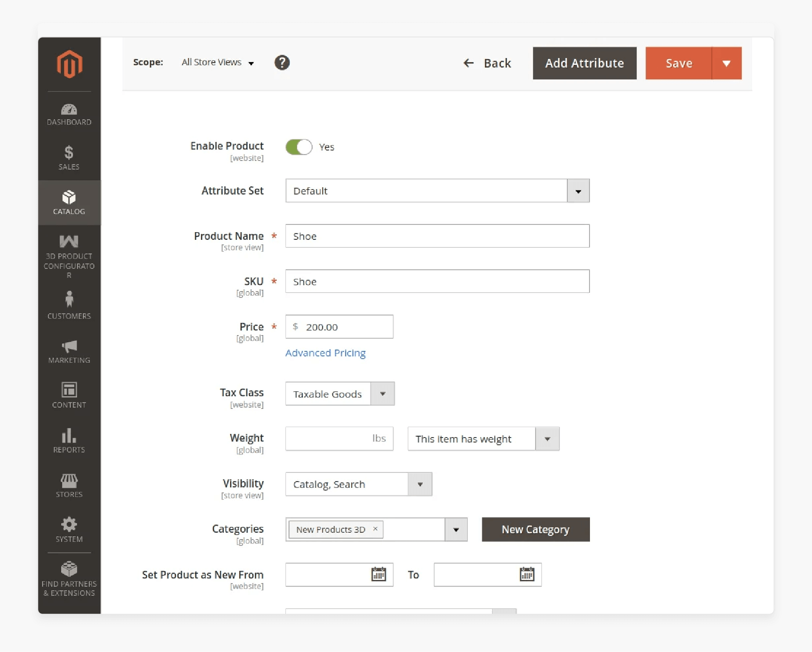Image resolution: width=812 pixels, height=652 pixels.
Task: Remove the New Products 3D category tag
Action: tap(375, 529)
